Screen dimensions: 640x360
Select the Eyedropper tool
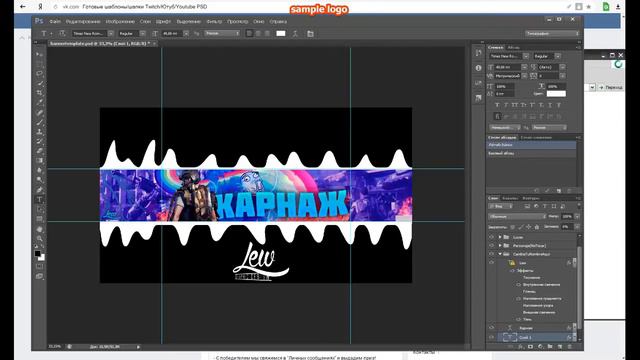[39, 103]
